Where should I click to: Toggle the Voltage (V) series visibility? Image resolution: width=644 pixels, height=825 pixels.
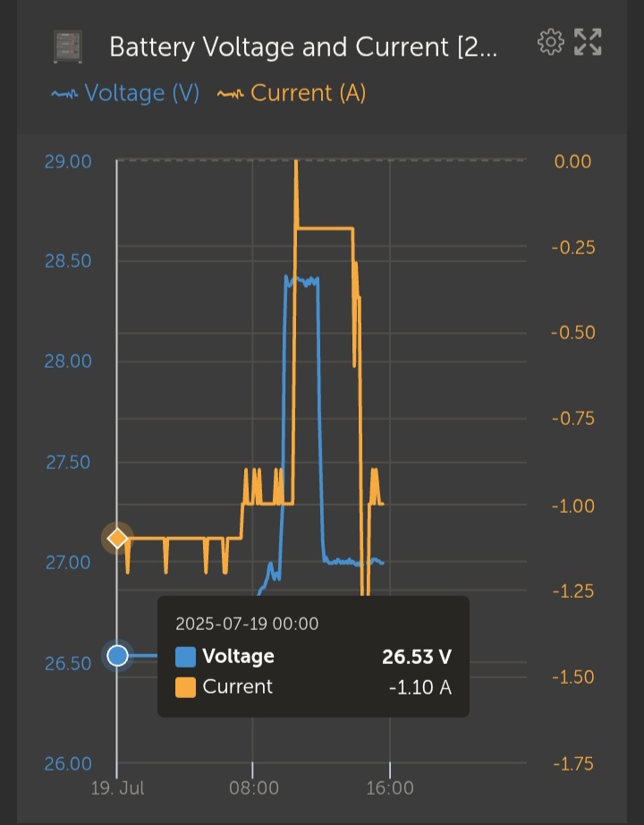(x=125, y=93)
